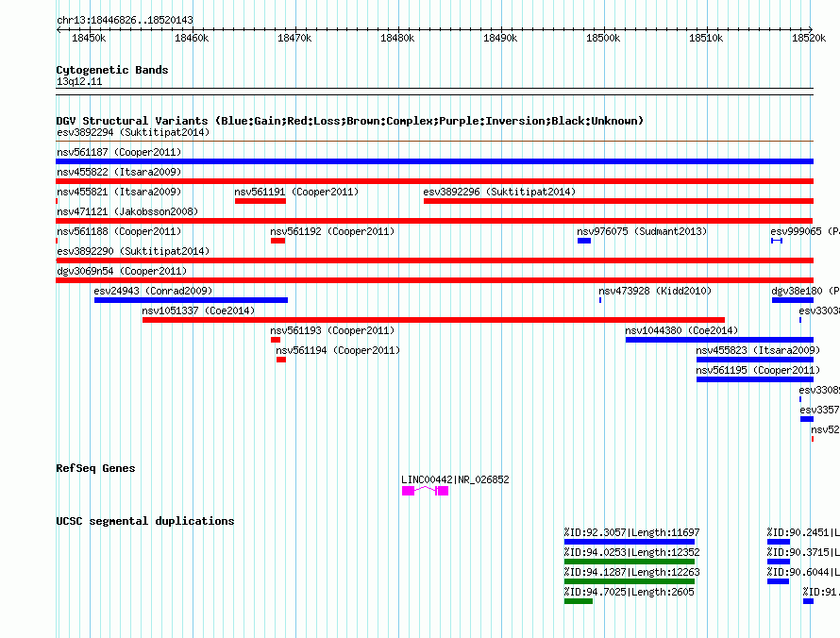
Task: Click the 18480k ruler position
Action: [397, 38]
